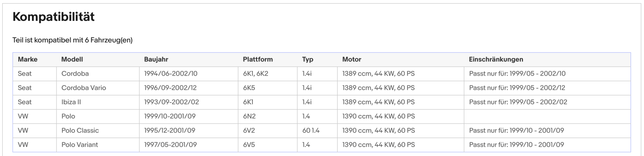Click restriction 'Passt nur für: 1999/05 - 2002/12'
The width and height of the screenshot is (644, 156).
coord(517,88)
